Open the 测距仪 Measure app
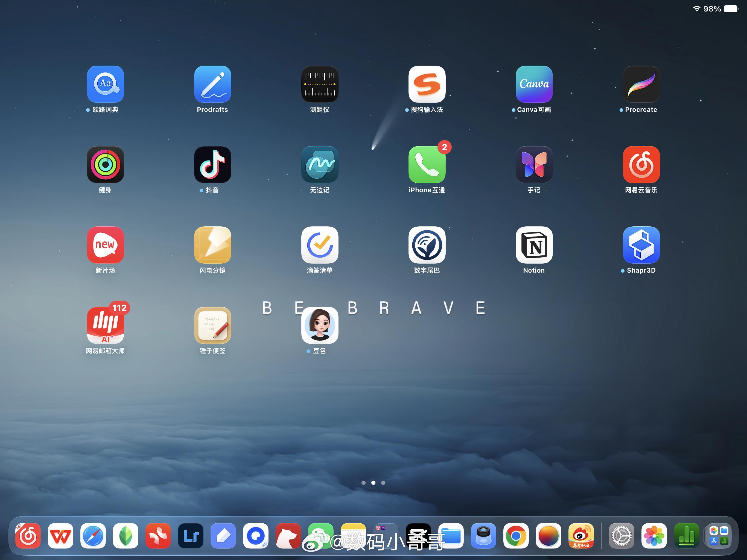 320,84
